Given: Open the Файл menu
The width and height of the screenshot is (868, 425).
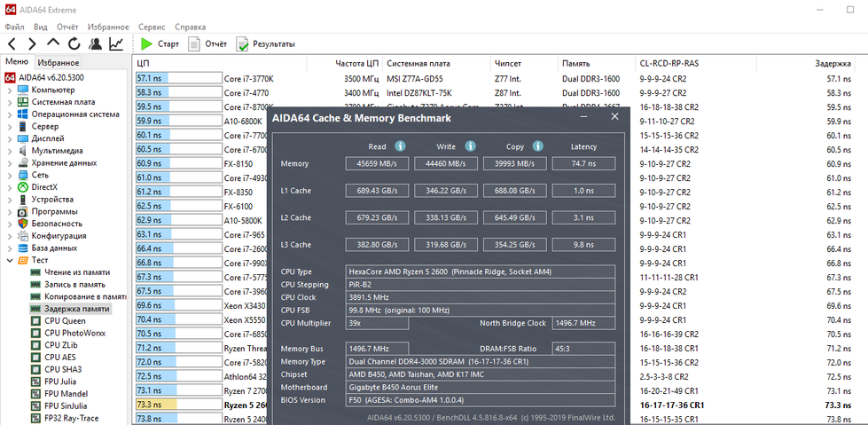Looking at the screenshot, I should [x=14, y=27].
